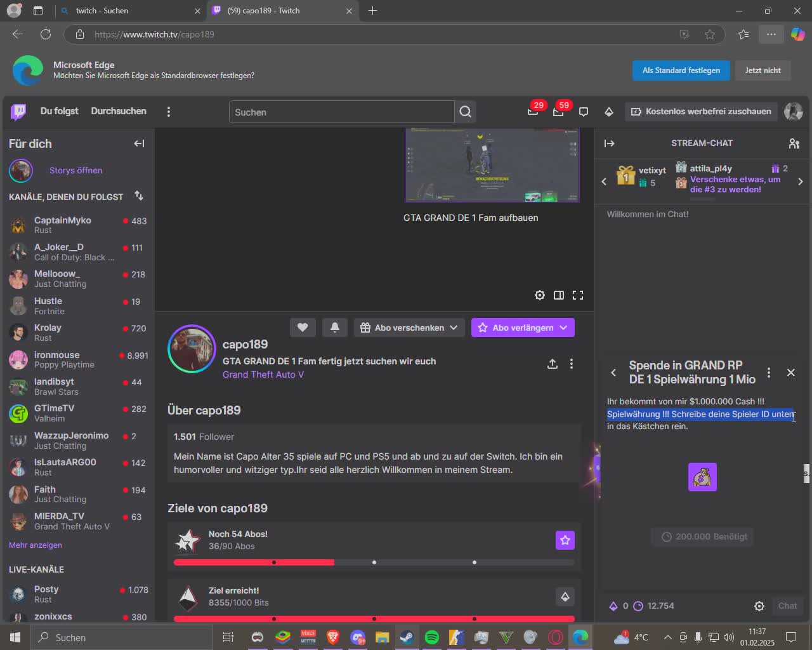
Task: Open fullscreen mode on the video player
Action: (577, 295)
